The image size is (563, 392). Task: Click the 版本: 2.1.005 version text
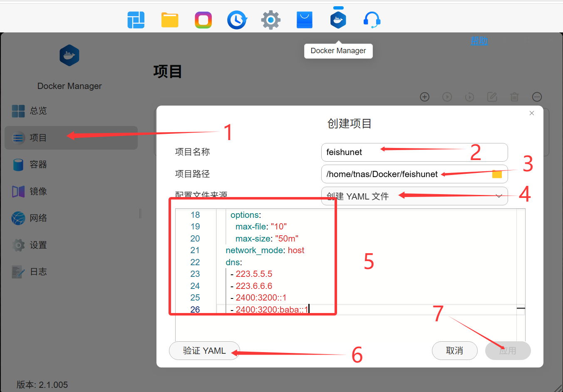click(42, 385)
